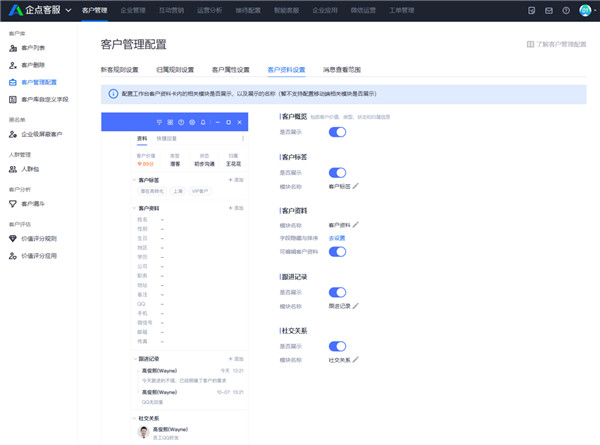Click the 人群包 group icon

[13, 169]
